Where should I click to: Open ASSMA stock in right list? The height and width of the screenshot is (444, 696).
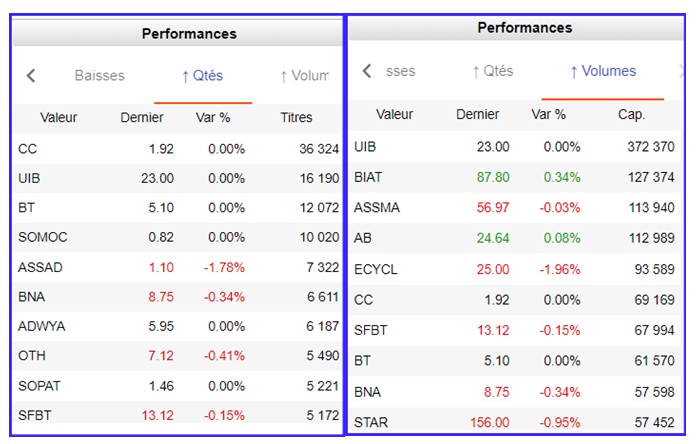click(x=373, y=208)
